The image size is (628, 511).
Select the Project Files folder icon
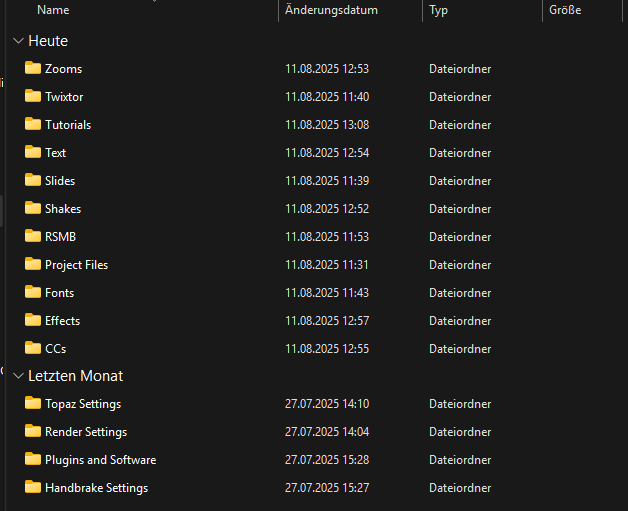33,265
